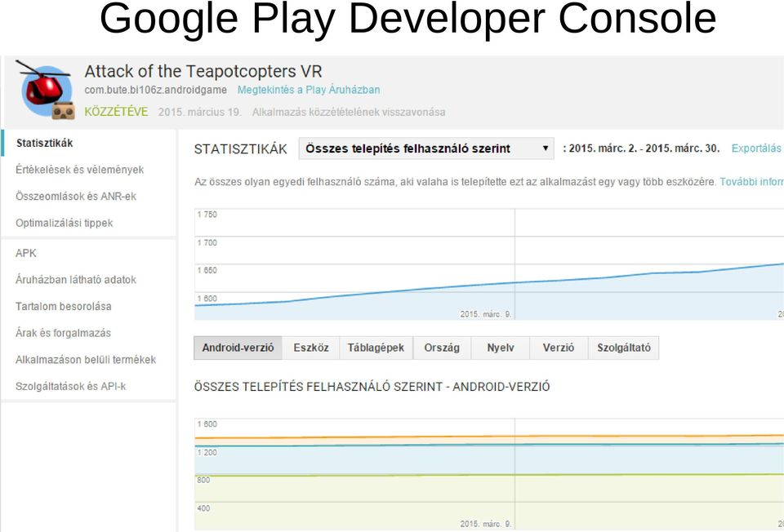The width and height of the screenshot is (784, 532).
Task: Click the Teapotcopter app icon
Action: point(45,90)
